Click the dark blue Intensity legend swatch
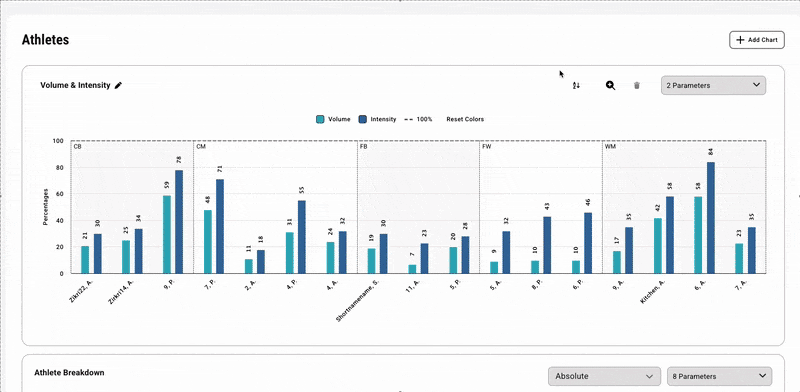This screenshot has height=392, width=800. pos(363,119)
